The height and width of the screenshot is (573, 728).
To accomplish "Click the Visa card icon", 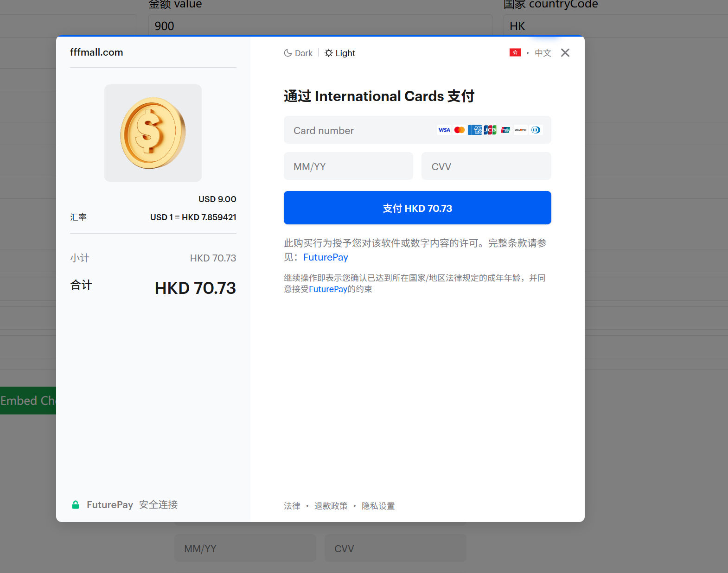I will point(444,130).
